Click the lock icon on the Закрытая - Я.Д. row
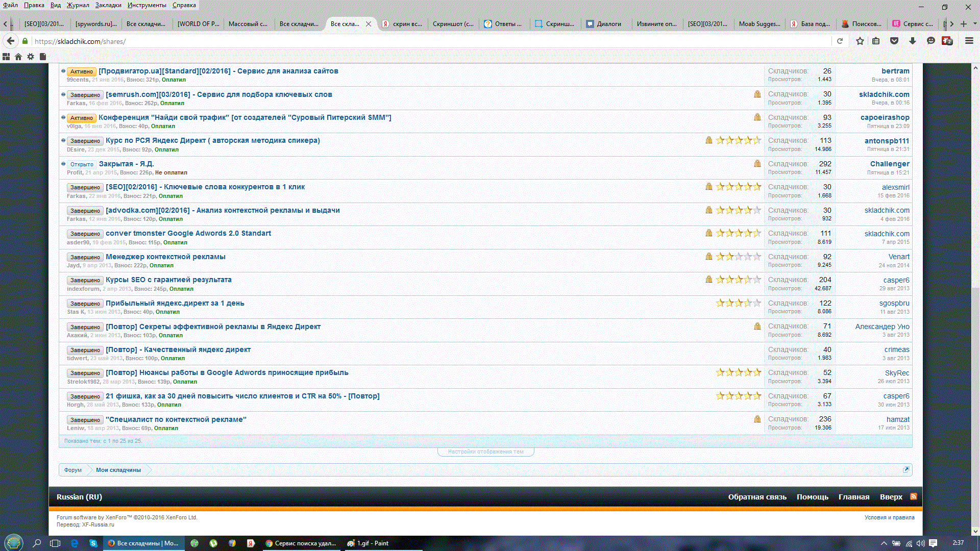The height and width of the screenshot is (551, 980). (757, 163)
